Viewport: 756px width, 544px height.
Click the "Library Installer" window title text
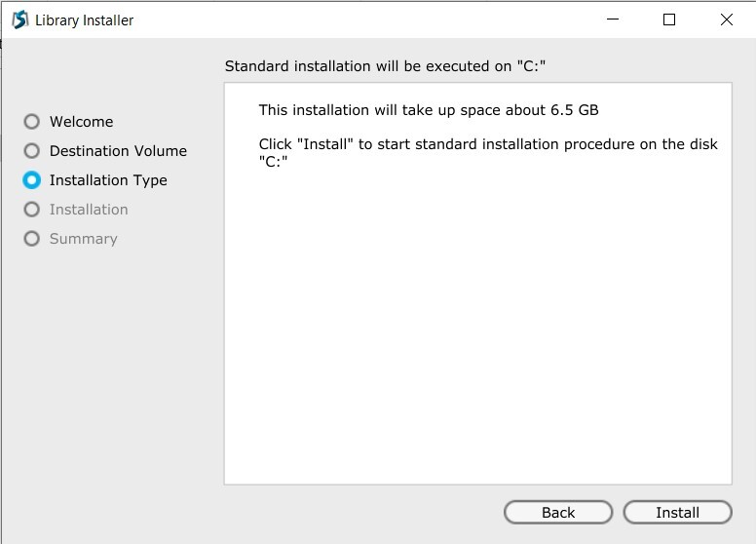pyautogui.click(x=84, y=20)
